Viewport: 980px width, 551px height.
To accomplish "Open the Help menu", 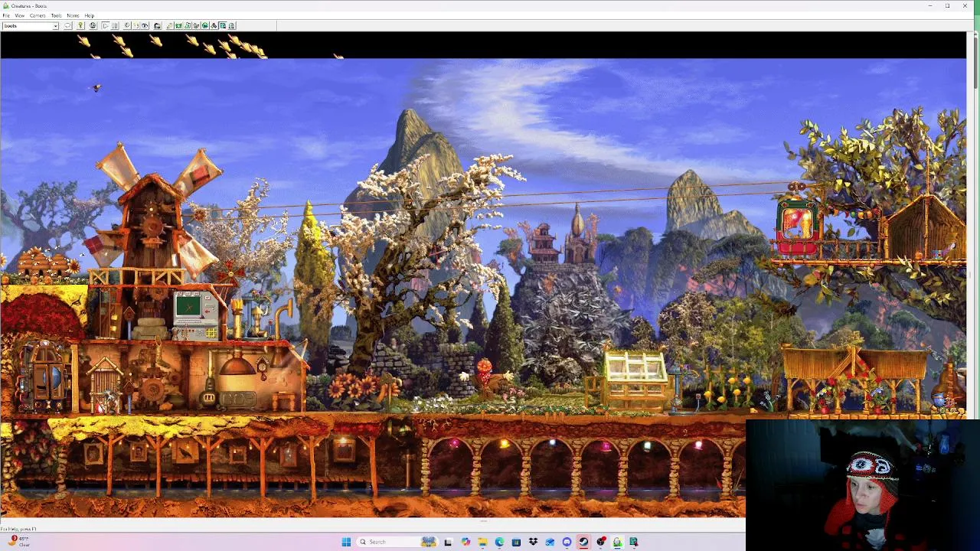I will click(89, 15).
